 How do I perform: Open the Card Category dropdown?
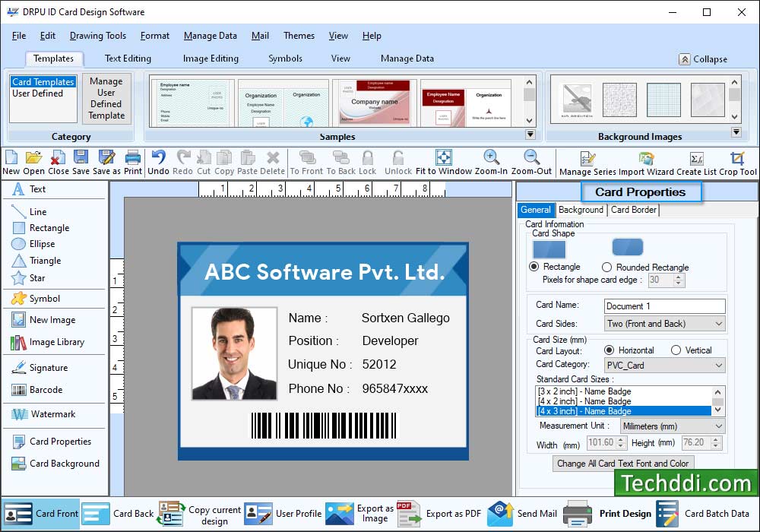click(x=664, y=366)
